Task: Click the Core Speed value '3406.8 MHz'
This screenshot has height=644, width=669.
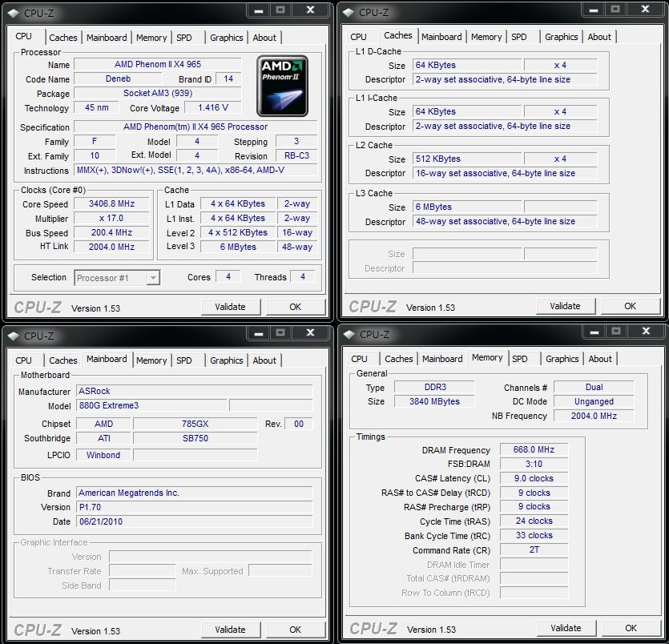Action: click(111, 204)
